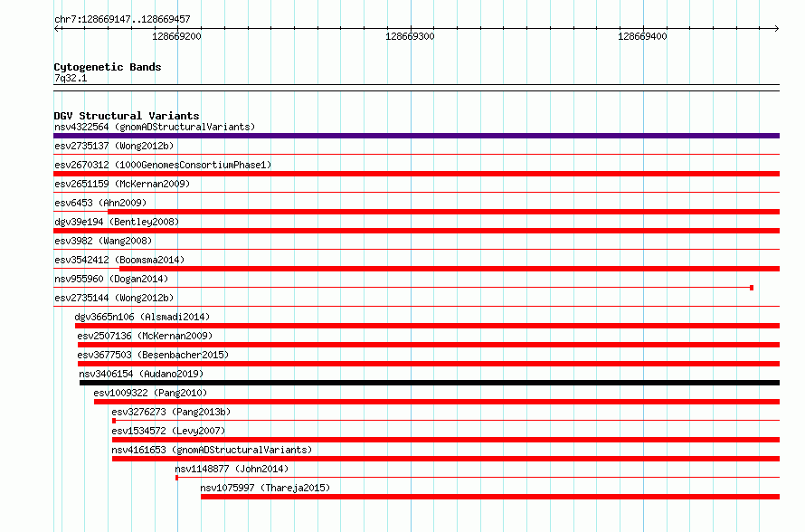Click the dgv39e194 (Bentley2008) label
This screenshot has height=532, width=805.
pos(117,222)
